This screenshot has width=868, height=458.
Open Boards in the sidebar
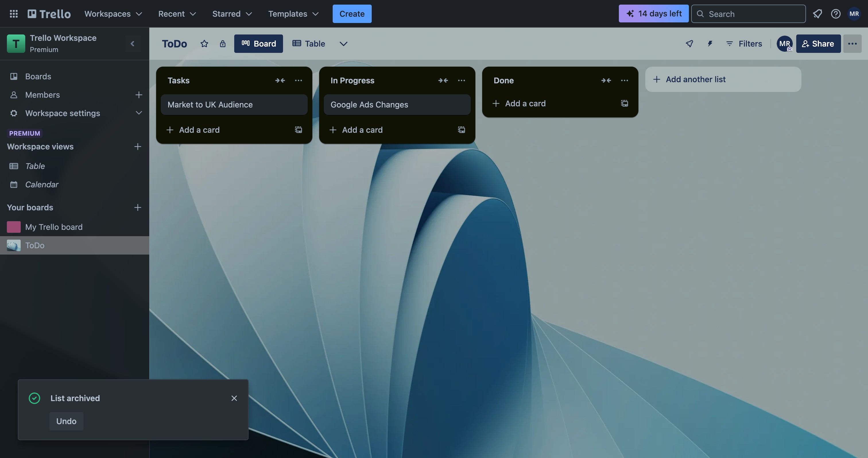coord(74,76)
